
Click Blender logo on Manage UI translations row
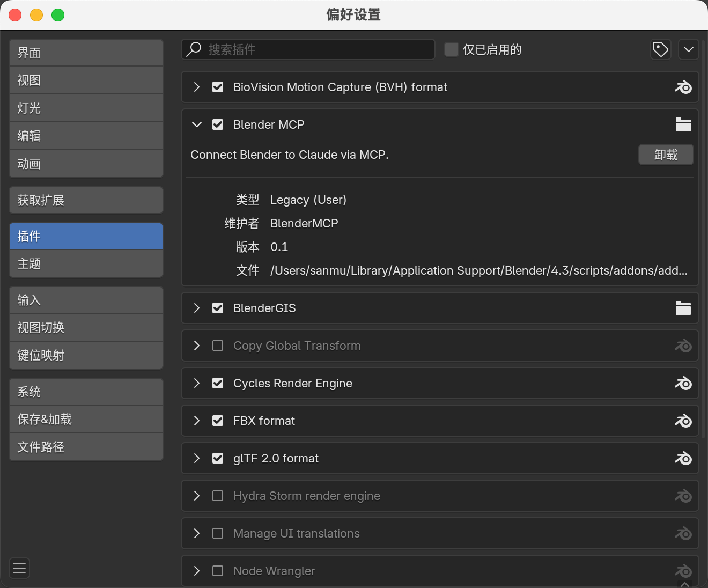683,533
